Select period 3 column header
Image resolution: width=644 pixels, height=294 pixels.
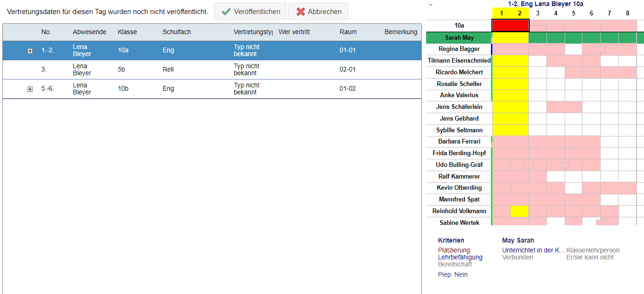pyautogui.click(x=538, y=14)
